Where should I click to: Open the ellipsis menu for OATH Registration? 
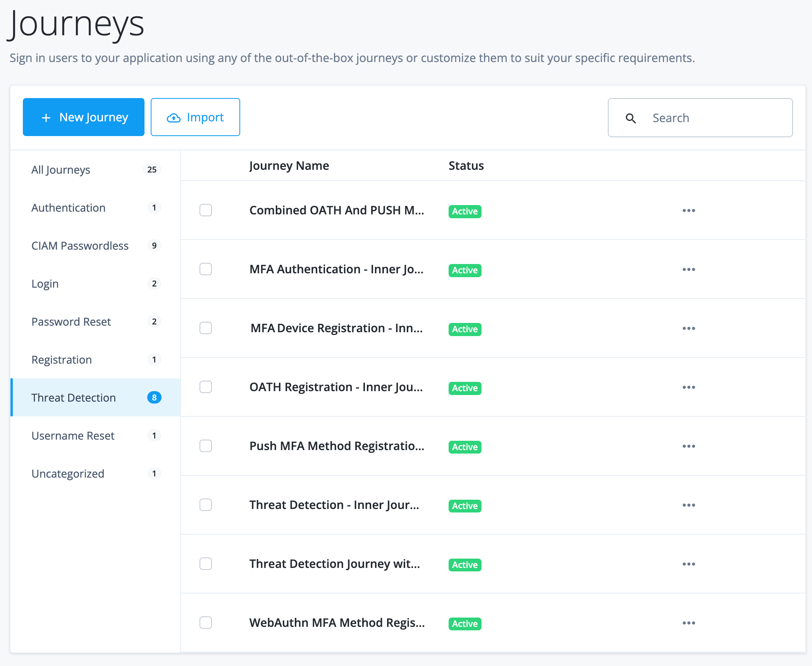tap(688, 387)
